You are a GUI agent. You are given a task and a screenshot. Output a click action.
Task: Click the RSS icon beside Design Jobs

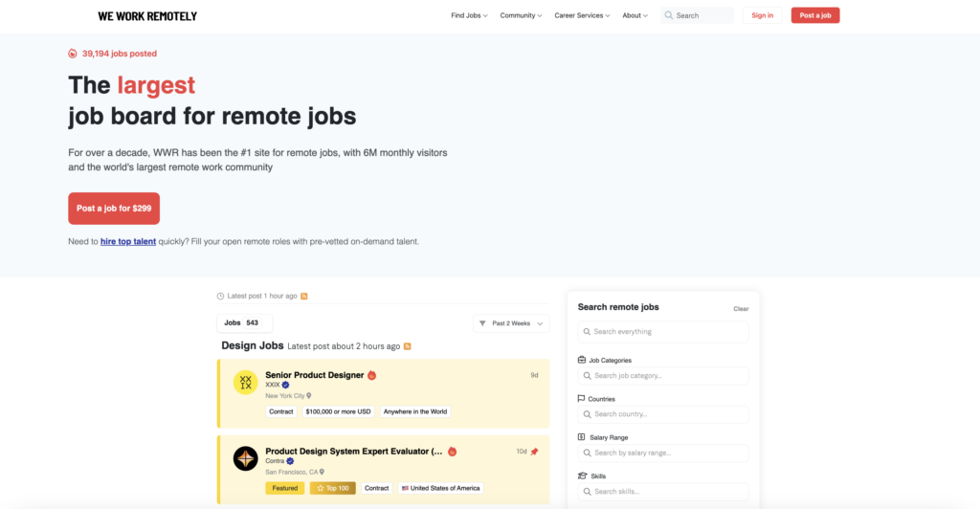[408, 346]
